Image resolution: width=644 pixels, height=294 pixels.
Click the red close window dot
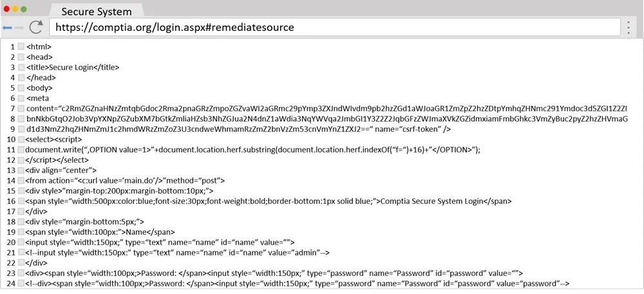(6, 9)
